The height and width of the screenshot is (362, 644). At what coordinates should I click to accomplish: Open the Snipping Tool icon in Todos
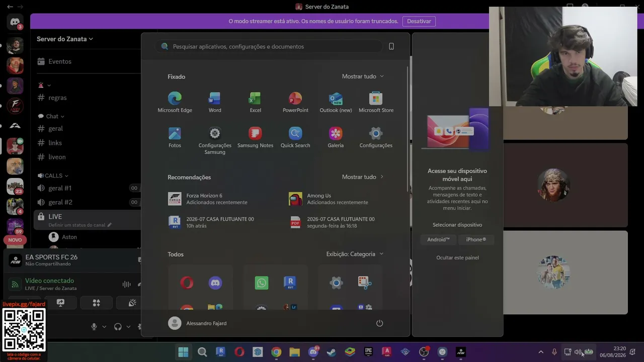[x=365, y=283]
